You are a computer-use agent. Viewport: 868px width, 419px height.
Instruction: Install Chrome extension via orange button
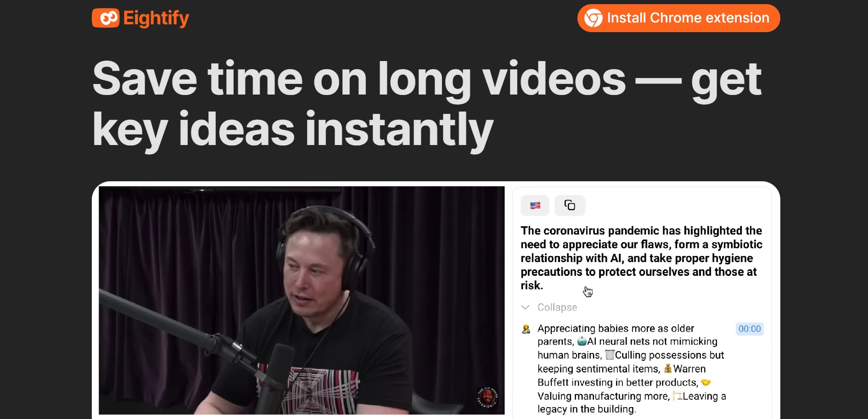click(678, 18)
